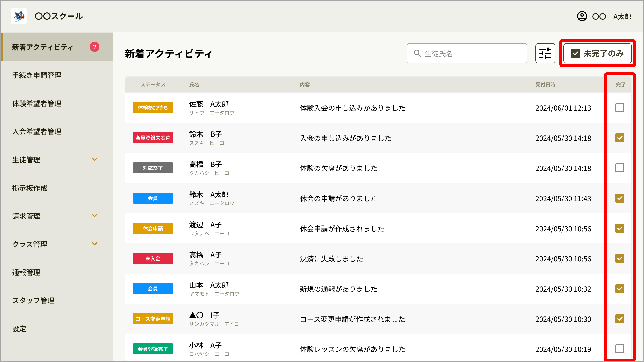This screenshot has height=362, width=644.
Task: Go to 入会希望者管理 page
Action: [57, 131]
